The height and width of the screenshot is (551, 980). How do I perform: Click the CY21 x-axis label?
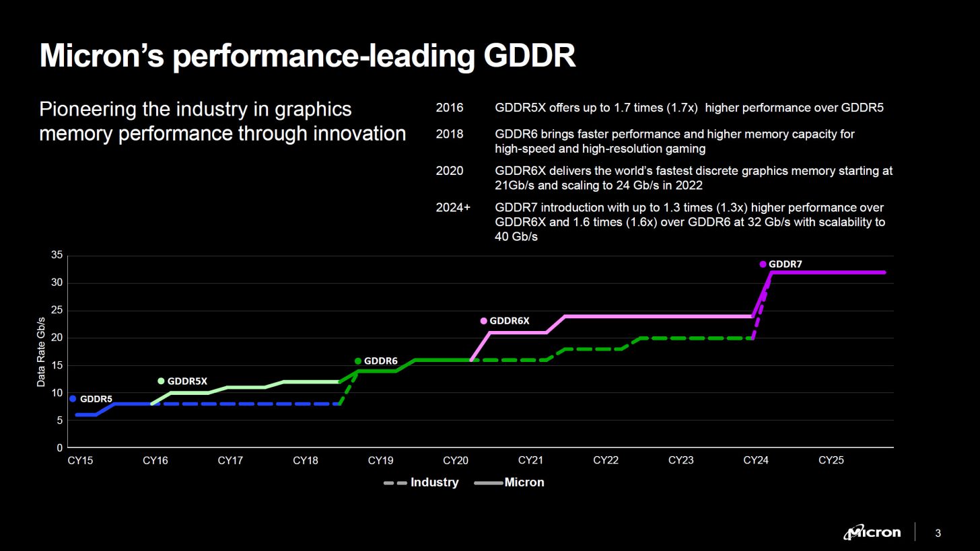pyautogui.click(x=530, y=461)
